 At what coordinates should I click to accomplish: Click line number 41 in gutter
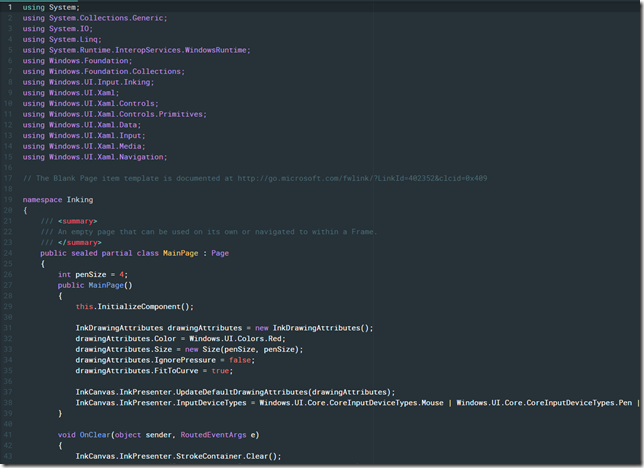click(x=8, y=435)
